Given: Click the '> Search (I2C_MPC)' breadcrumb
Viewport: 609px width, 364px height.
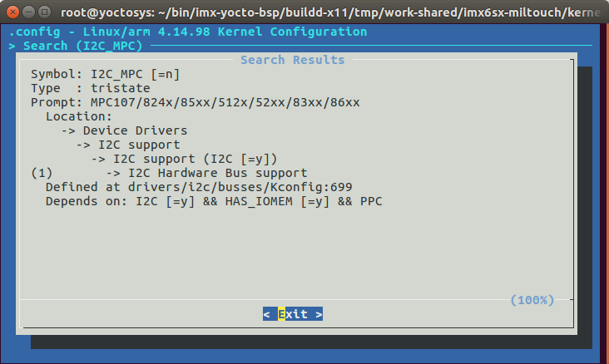Looking at the screenshot, I should coord(76,46).
